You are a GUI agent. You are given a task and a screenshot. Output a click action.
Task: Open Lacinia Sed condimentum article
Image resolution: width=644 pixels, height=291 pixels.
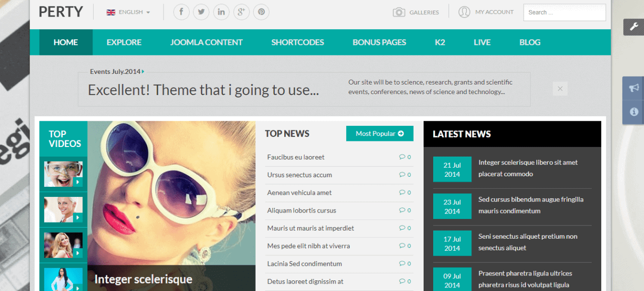[304, 263]
